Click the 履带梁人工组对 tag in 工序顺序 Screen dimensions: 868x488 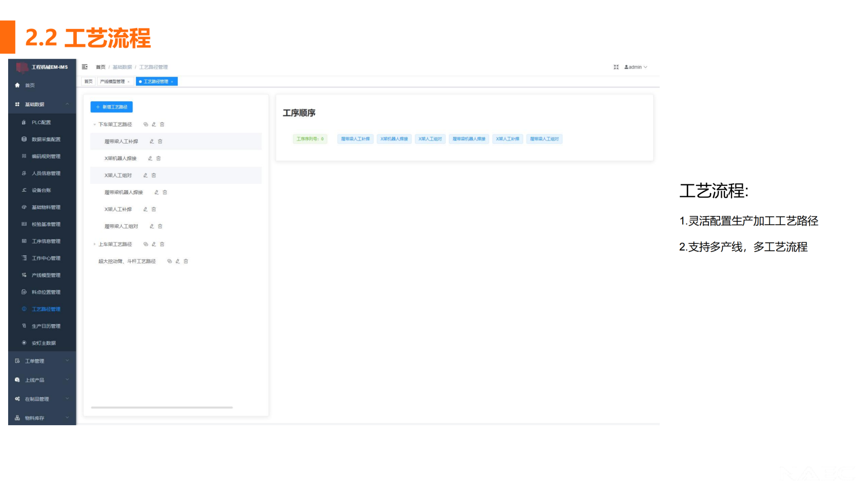point(544,139)
